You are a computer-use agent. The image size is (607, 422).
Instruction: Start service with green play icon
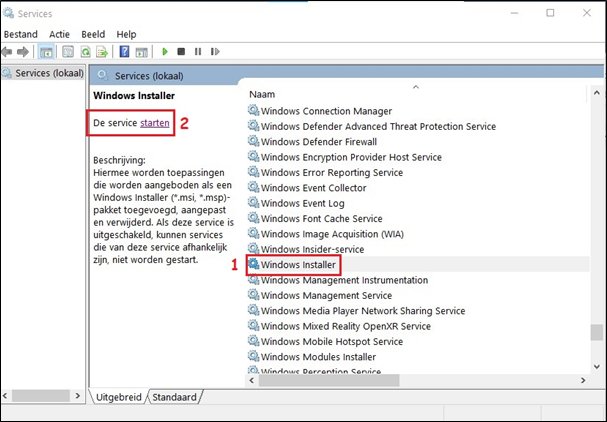click(x=165, y=51)
